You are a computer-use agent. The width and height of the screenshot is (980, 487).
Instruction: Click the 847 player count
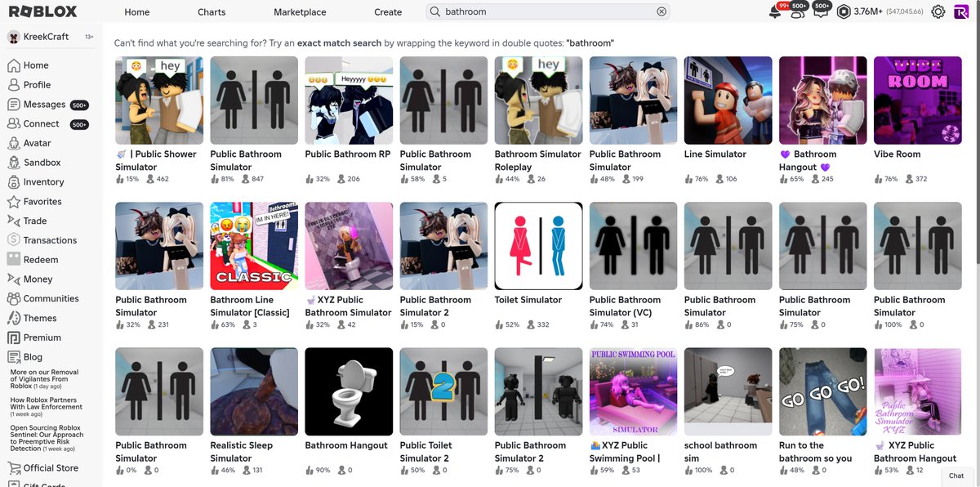pyautogui.click(x=257, y=179)
